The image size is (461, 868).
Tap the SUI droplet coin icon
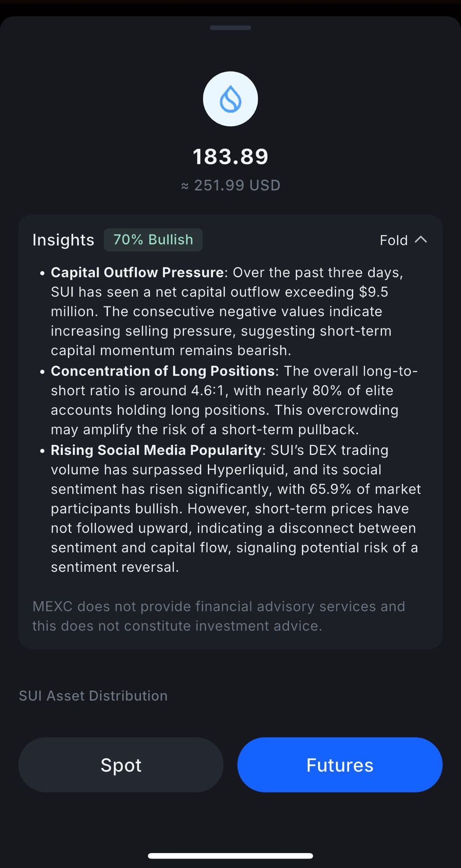pos(230,99)
